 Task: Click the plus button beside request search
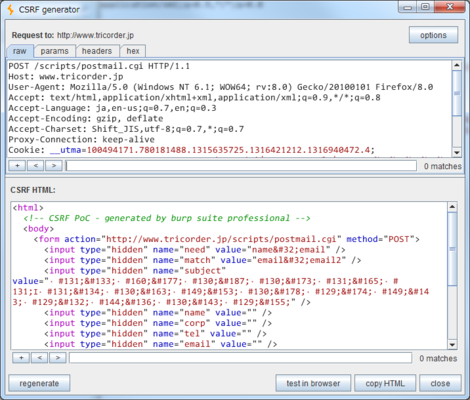click(17, 166)
